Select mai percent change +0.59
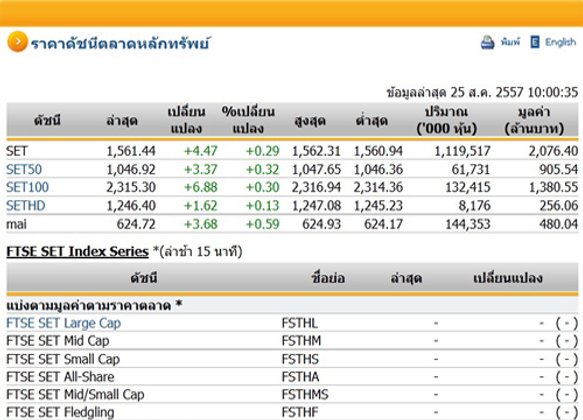Screen dimensions: 583x420 click(x=262, y=224)
